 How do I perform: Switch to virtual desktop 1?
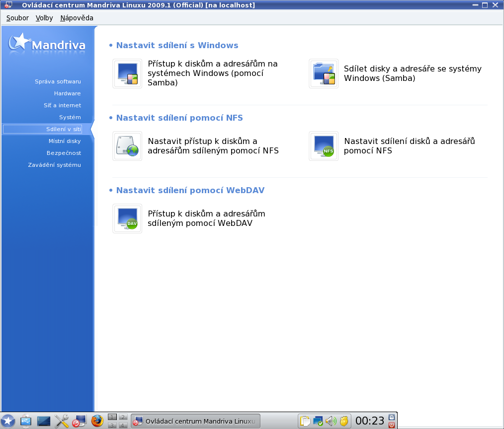click(x=112, y=417)
